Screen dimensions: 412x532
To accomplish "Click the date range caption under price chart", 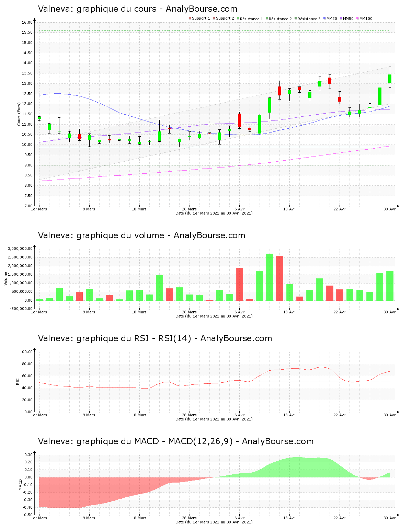I will [x=214, y=213].
